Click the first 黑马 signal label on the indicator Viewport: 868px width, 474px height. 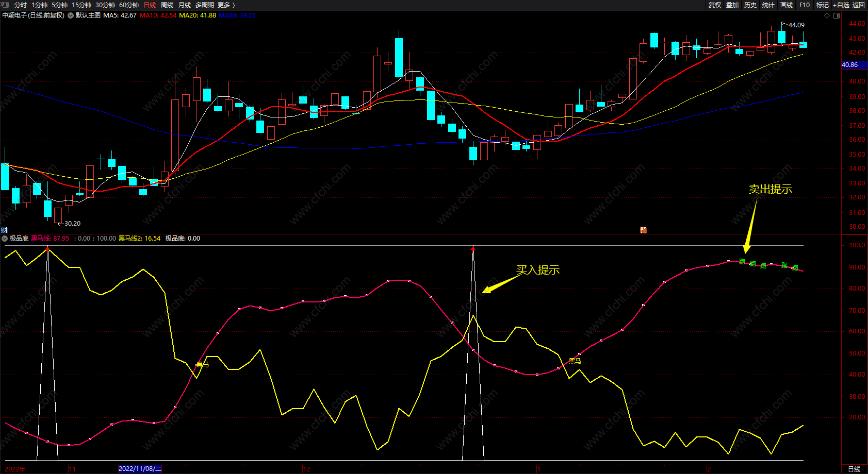pos(202,365)
